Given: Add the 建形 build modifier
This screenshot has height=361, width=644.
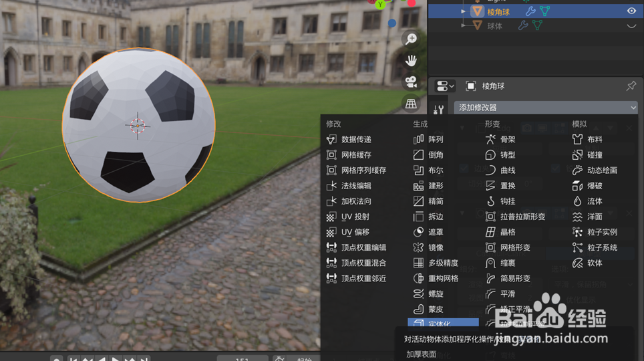Looking at the screenshot, I should (x=428, y=186).
